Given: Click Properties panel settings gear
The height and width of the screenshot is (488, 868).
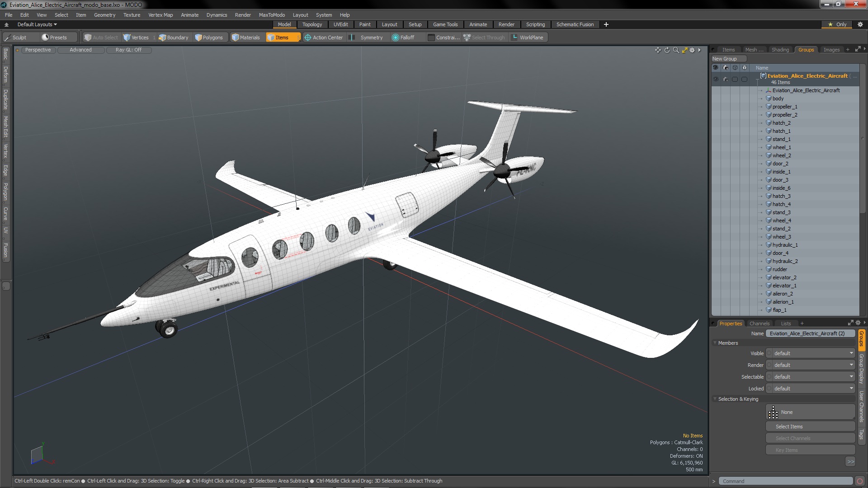Looking at the screenshot, I should [x=858, y=323].
